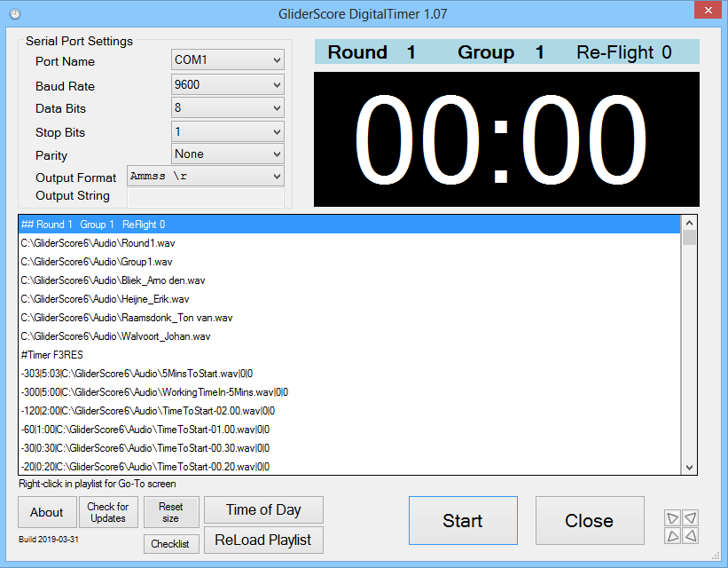Select the Round1.wav playlist row

point(349,243)
